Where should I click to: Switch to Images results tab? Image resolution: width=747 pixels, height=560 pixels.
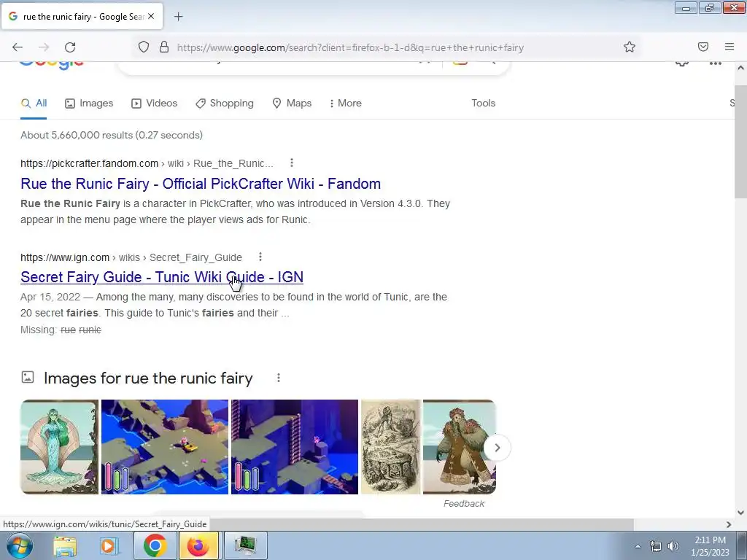89,104
